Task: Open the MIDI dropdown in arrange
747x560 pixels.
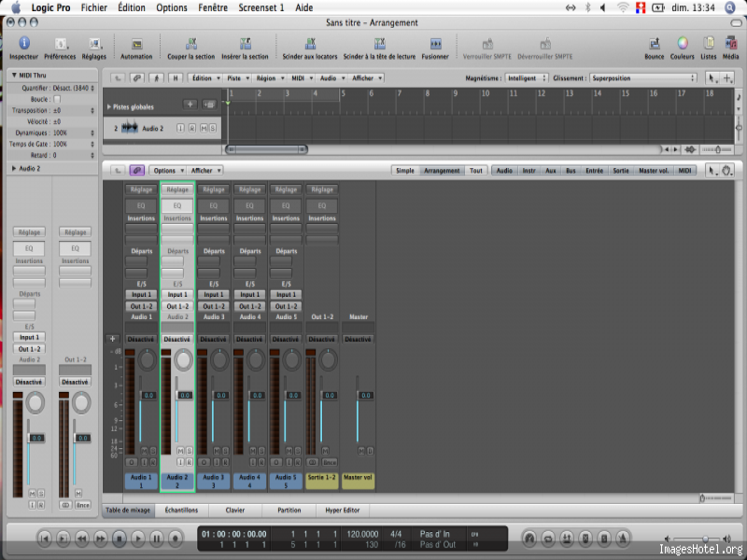Action: pos(302,78)
